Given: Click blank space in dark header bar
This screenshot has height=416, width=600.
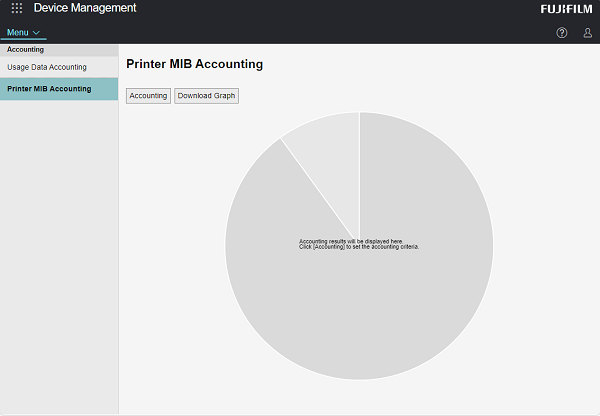Looking at the screenshot, I should (x=330, y=10).
